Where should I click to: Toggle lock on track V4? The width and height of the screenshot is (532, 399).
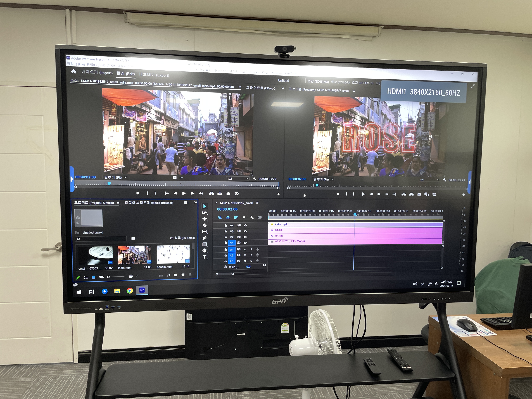coord(226,225)
